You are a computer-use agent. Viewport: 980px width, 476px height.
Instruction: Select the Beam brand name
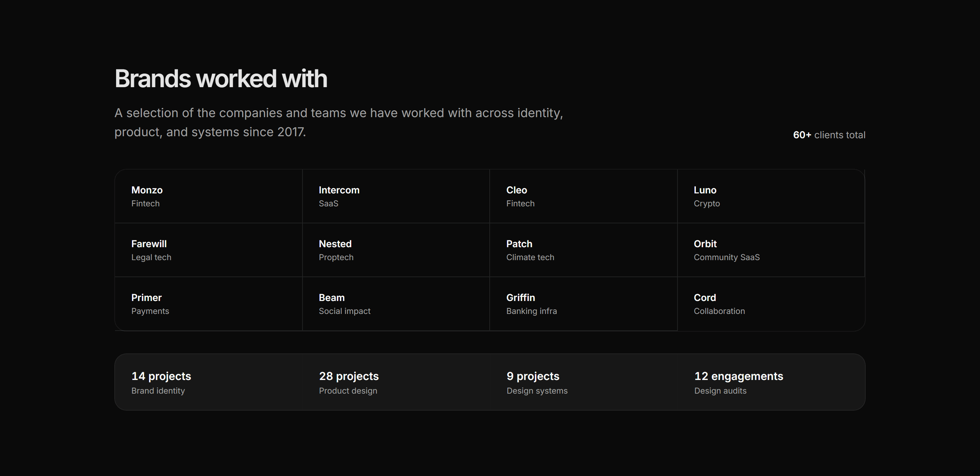332,297
